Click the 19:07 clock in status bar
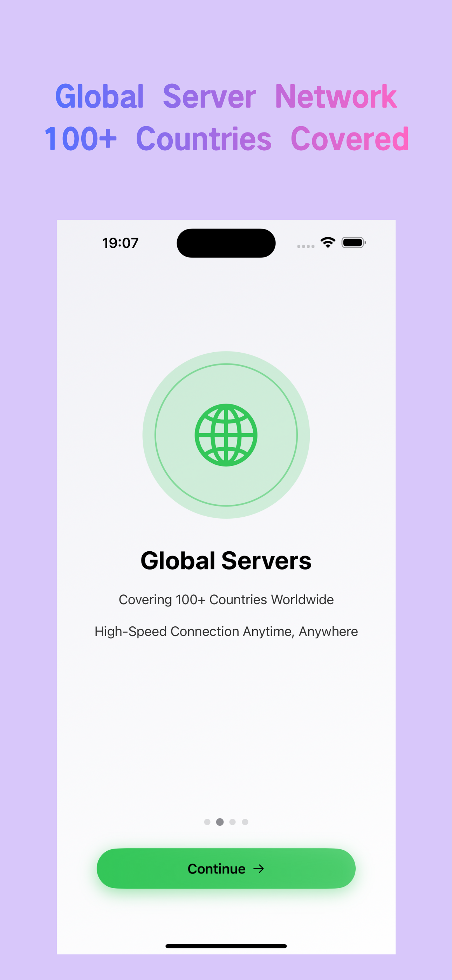Screen dimensions: 452x980 [x=120, y=243]
